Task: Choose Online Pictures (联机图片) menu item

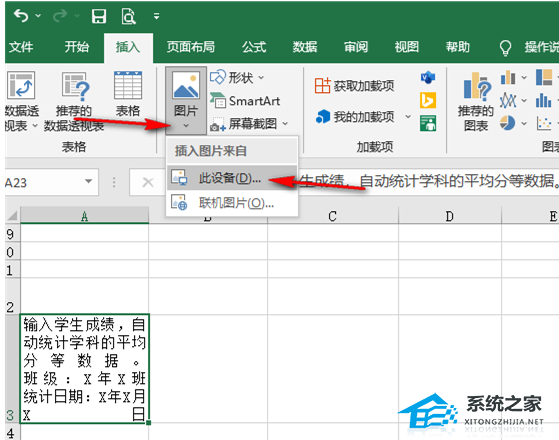Action: click(x=232, y=203)
